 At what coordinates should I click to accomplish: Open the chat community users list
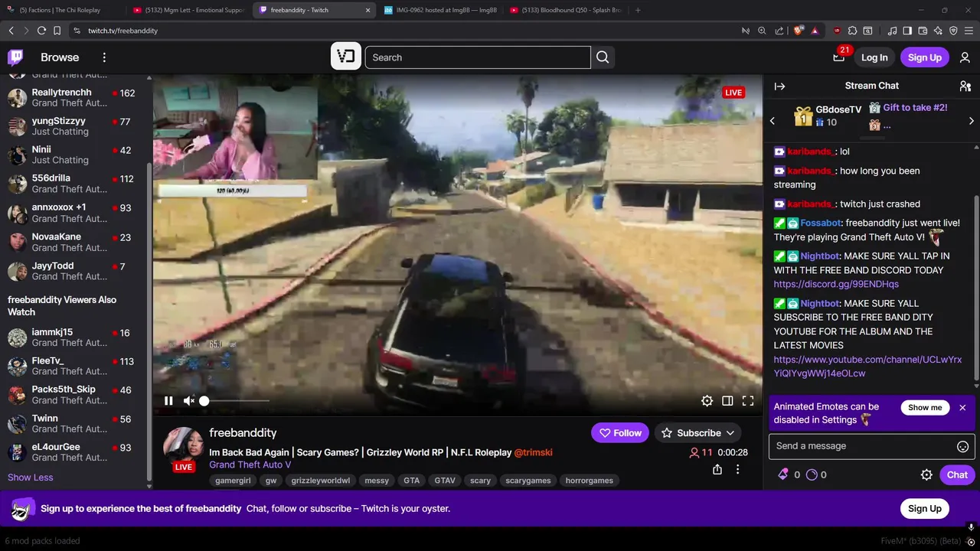click(965, 86)
